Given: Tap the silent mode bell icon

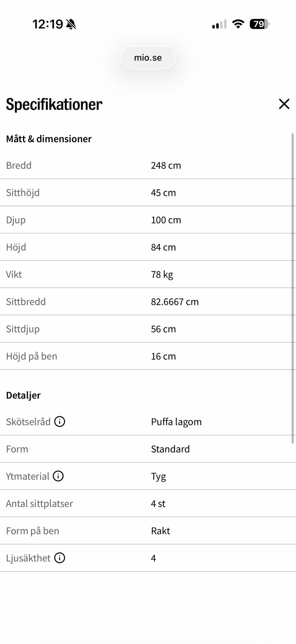Looking at the screenshot, I should [x=71, y=24].
